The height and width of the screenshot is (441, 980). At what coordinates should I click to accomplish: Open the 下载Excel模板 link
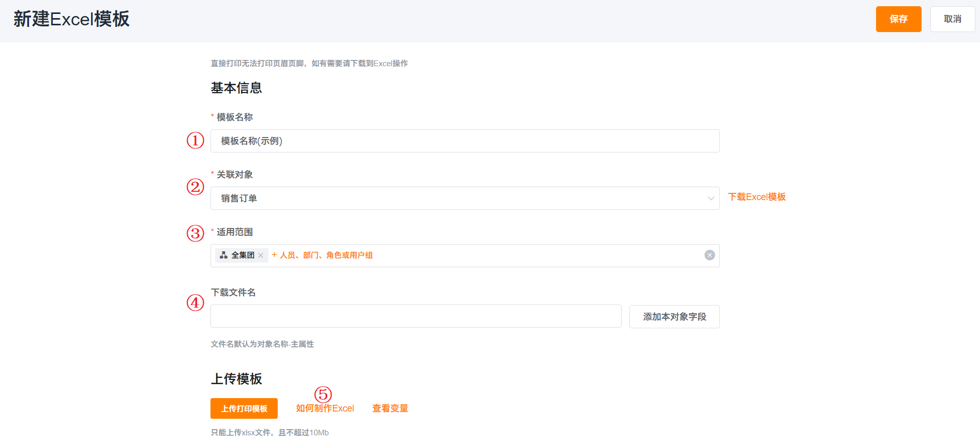tap(757, 197)
